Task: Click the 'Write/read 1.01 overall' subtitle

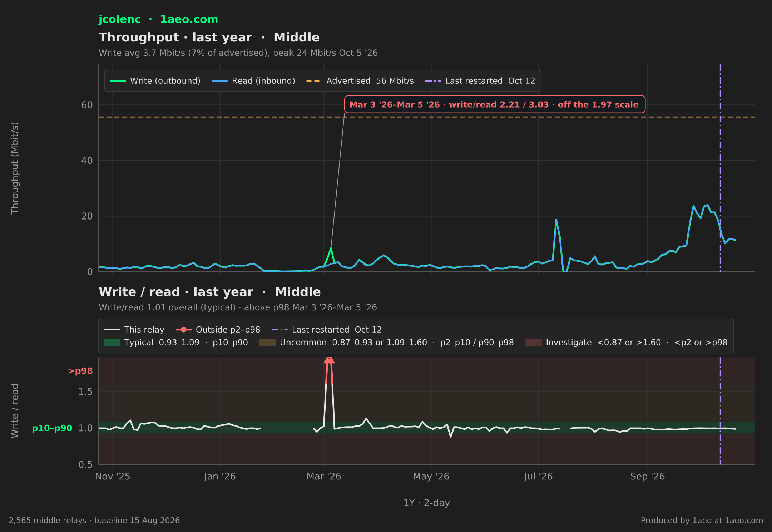Action: (x=238, y=307)
